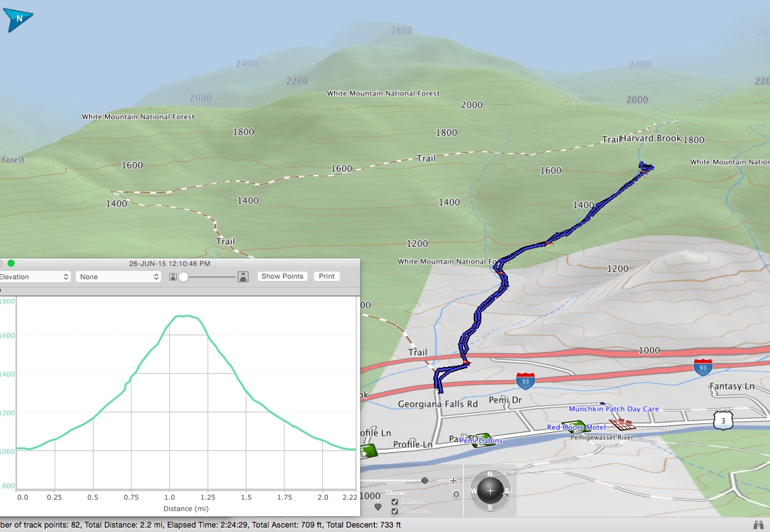Click the map zoom slider knob
This screenshot has width=770, height=532.
424,481
